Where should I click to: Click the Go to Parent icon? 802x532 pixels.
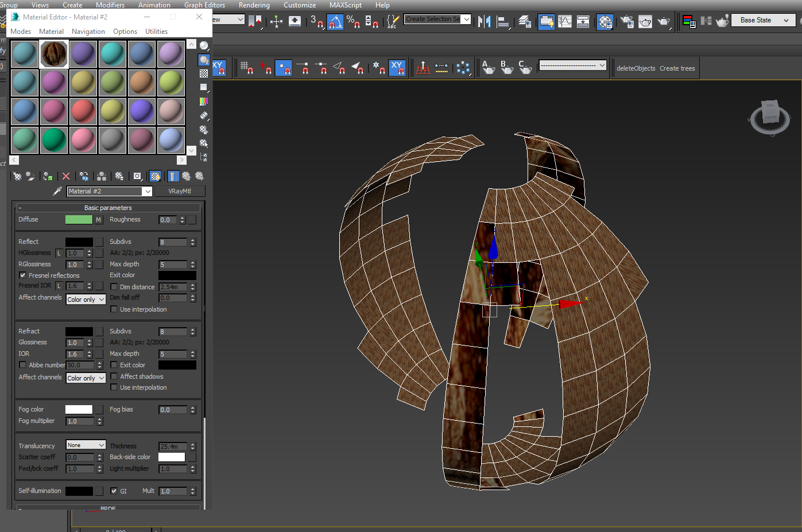point(186,176)
